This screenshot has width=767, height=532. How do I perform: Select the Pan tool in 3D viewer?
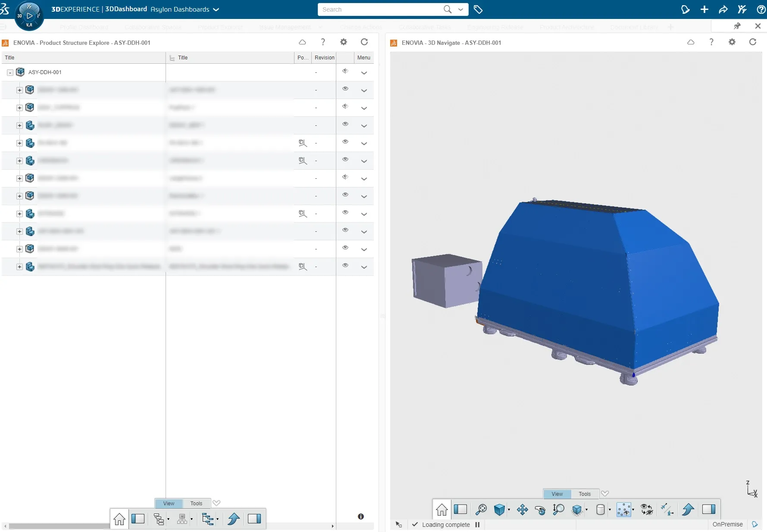coord(523,510)
